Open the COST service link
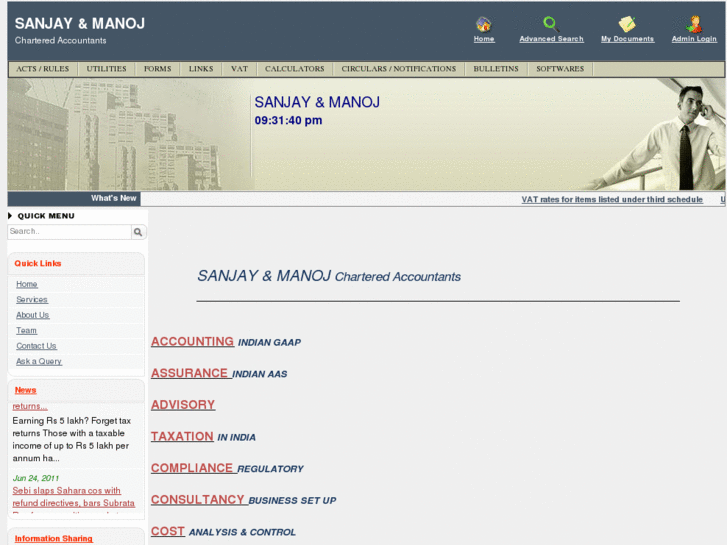 168,531
